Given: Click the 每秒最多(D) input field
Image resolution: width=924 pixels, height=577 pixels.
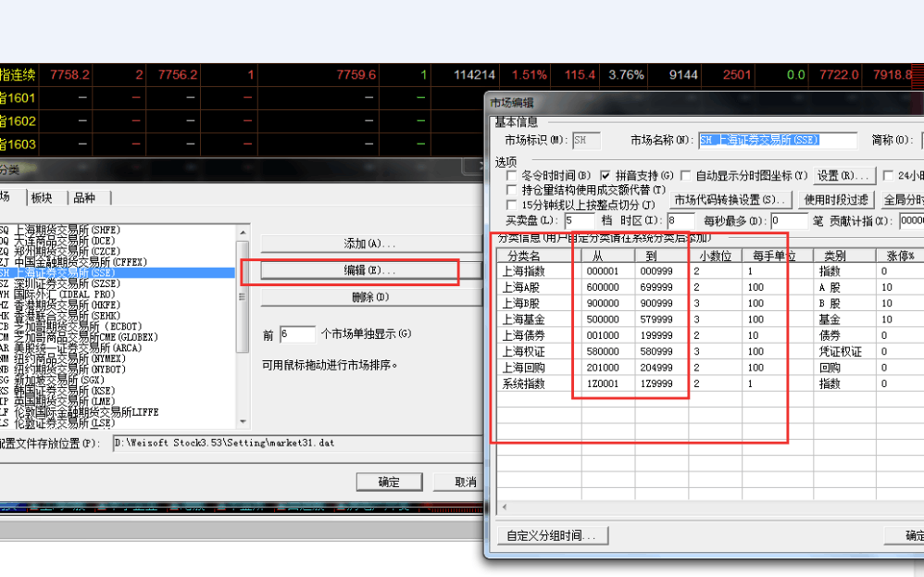Looking at the screenshot, I should (789, 221).
